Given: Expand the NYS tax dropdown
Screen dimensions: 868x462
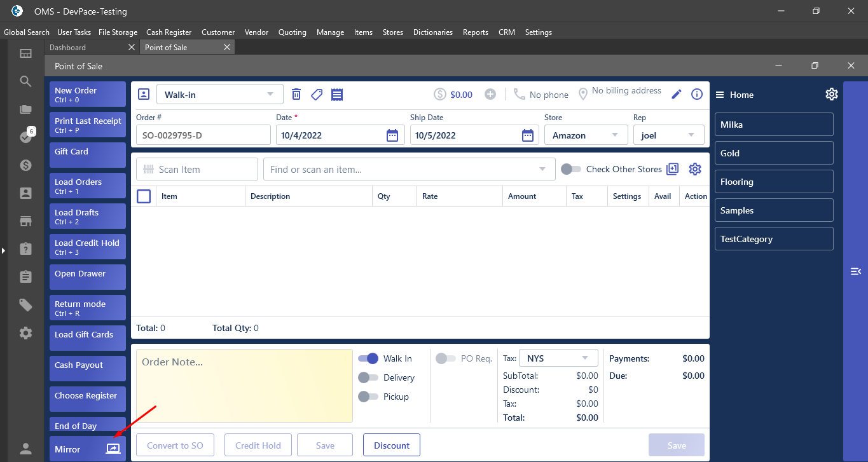Looking at the screenshot, I should [584, 358].
